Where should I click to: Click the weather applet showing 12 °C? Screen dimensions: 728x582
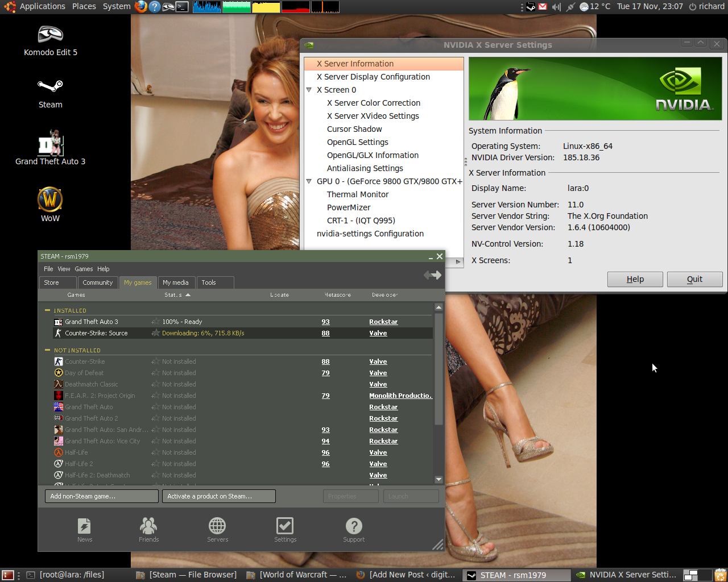point(595,6)
